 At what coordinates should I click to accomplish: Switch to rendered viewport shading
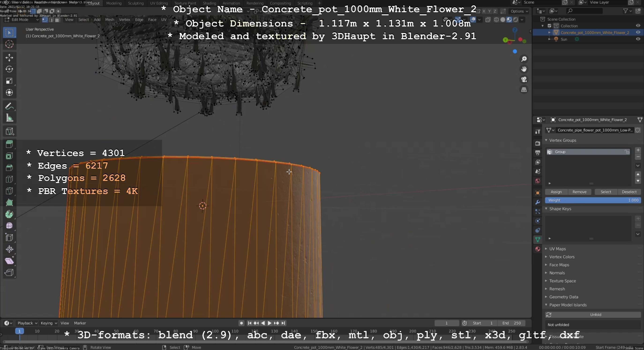click(516, 20)
